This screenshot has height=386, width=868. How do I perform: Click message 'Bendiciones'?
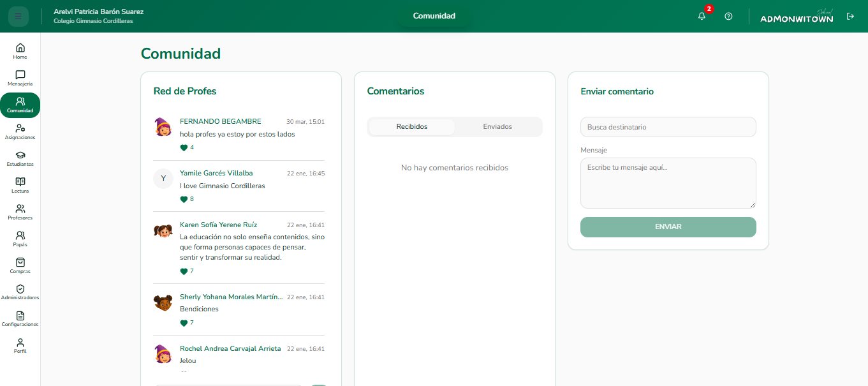click(199, 309)
